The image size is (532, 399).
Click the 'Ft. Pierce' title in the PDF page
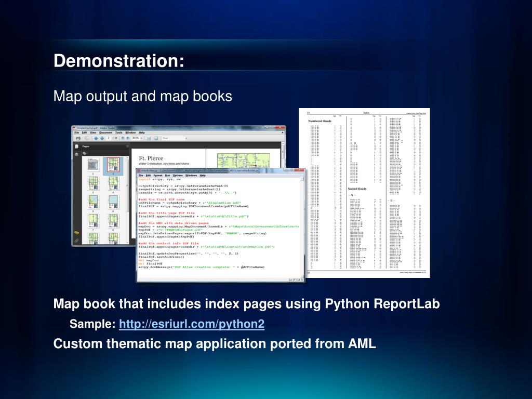151,158
